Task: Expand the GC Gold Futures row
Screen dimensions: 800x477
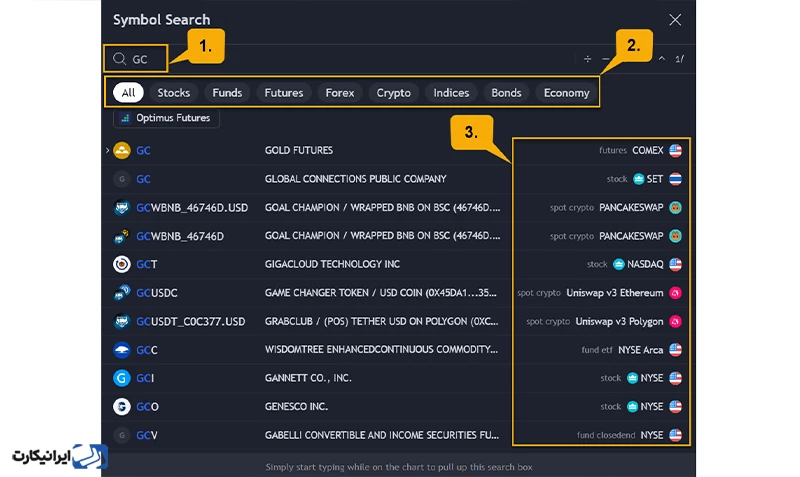Action: (x=108, y=150)
